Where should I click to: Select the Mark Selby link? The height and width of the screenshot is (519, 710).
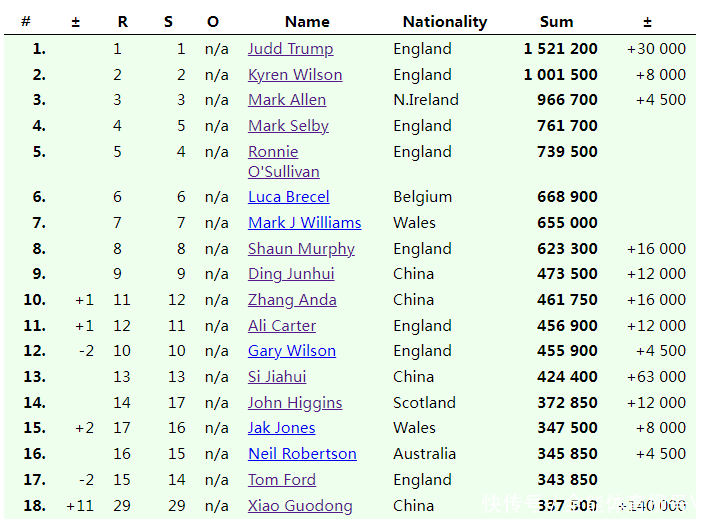(288, 126)
